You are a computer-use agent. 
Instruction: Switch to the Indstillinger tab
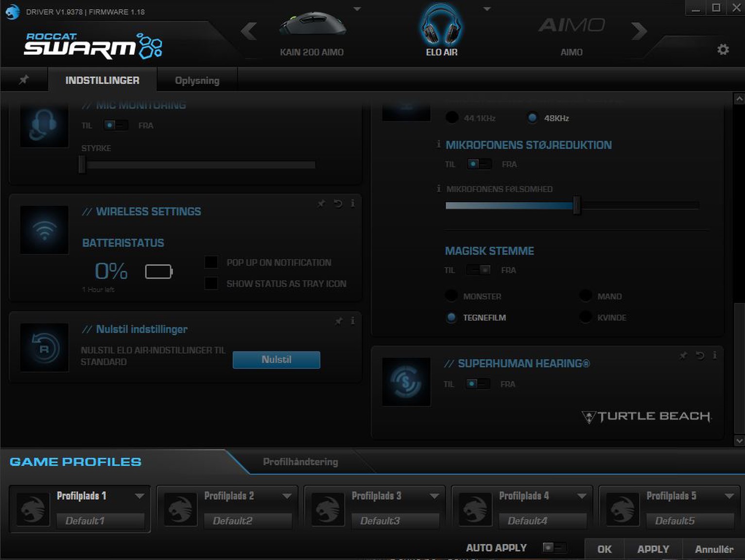click(103, 80)
